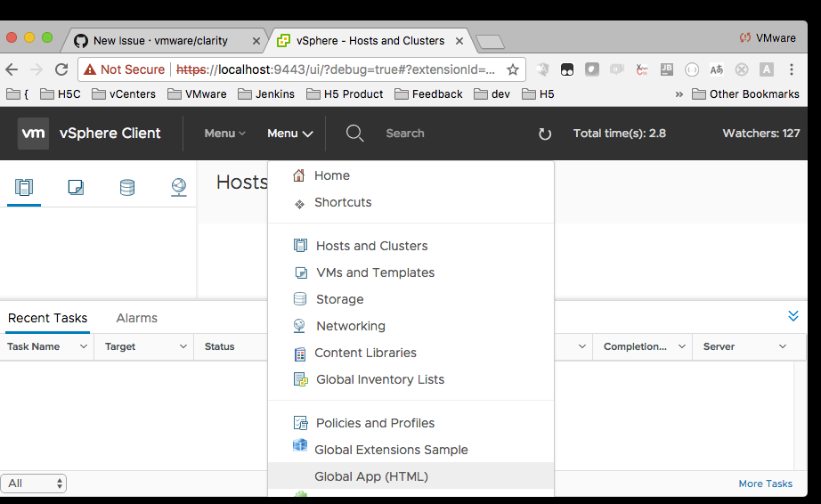
Task: Click the Storage cylinder menu icon
Action: click(300, 299)
